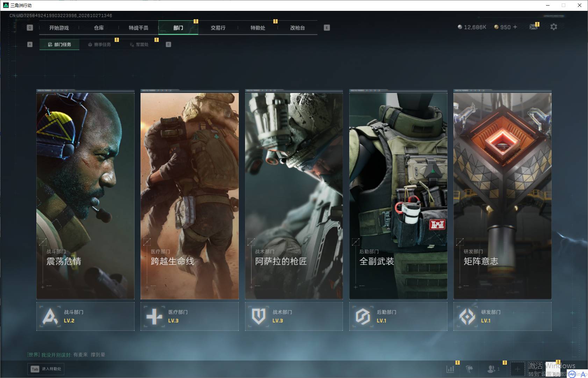Click the 战术部门 LV.3 shield icon

(259, 317)
